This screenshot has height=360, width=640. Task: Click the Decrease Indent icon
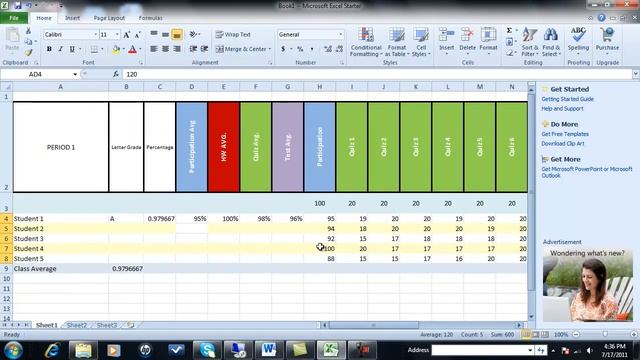coord(193,49)
